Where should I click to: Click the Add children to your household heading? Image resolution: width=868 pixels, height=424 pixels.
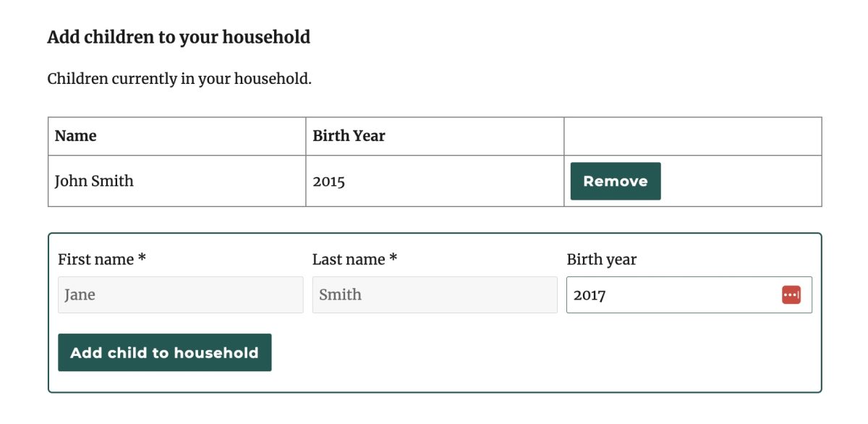[x=179, y=37]
